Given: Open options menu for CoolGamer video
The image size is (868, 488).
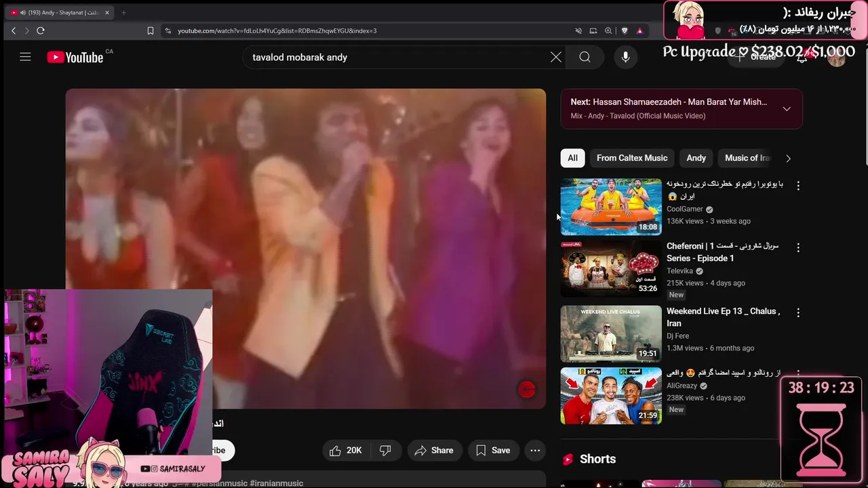Looking at the screenshot, I should click(x=798, y=185).
